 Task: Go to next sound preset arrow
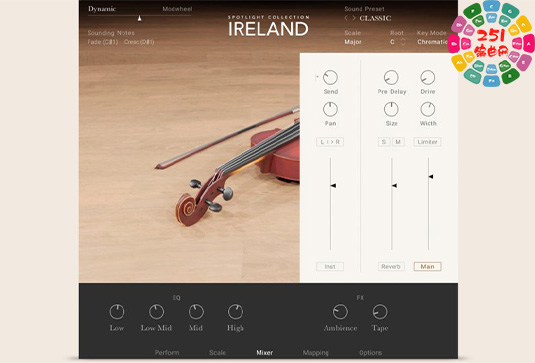click(354, 18)
